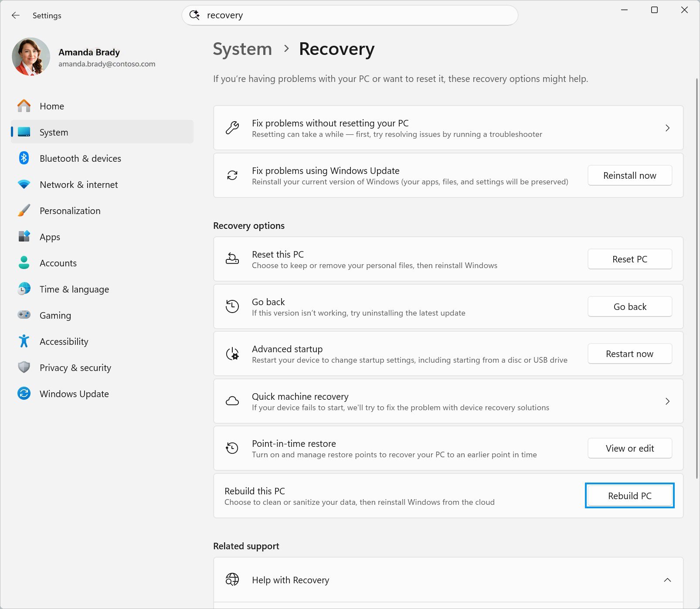Click the back arrow next to Settings
This screenshot has width=700, height=609.
tap(16, 15)
